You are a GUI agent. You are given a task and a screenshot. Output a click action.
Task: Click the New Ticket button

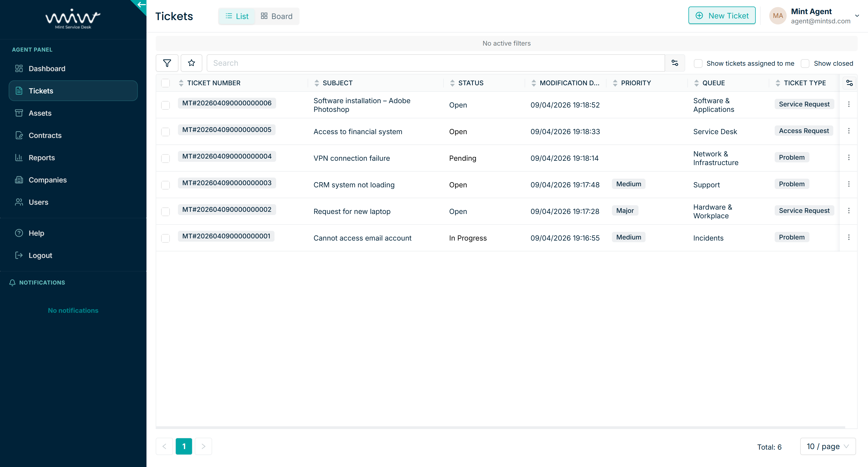[722, 15]
